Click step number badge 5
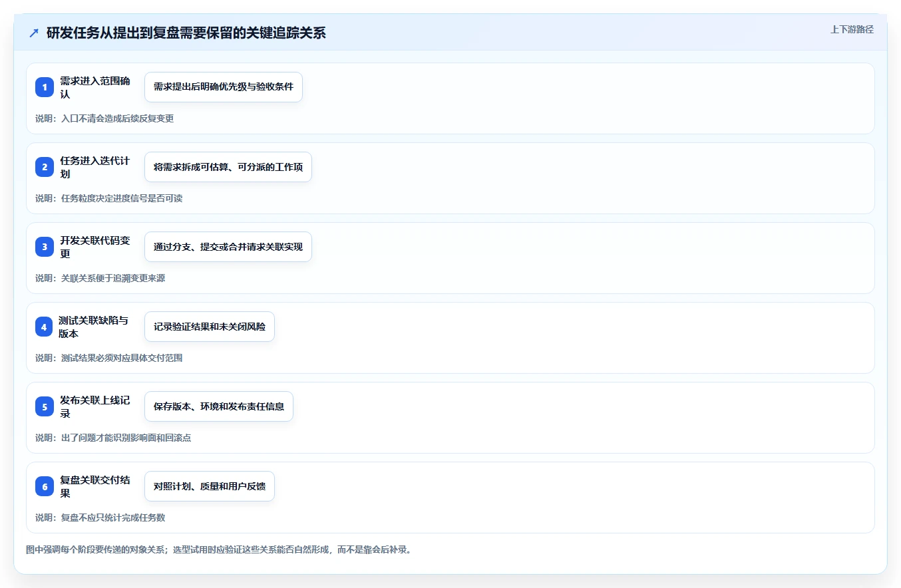 point(45,406)
